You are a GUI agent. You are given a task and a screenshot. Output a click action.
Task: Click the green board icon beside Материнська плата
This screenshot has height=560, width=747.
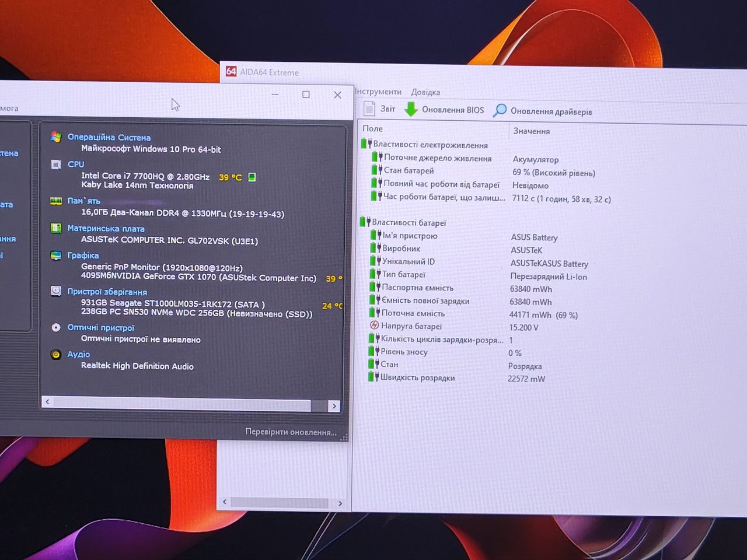56,228
